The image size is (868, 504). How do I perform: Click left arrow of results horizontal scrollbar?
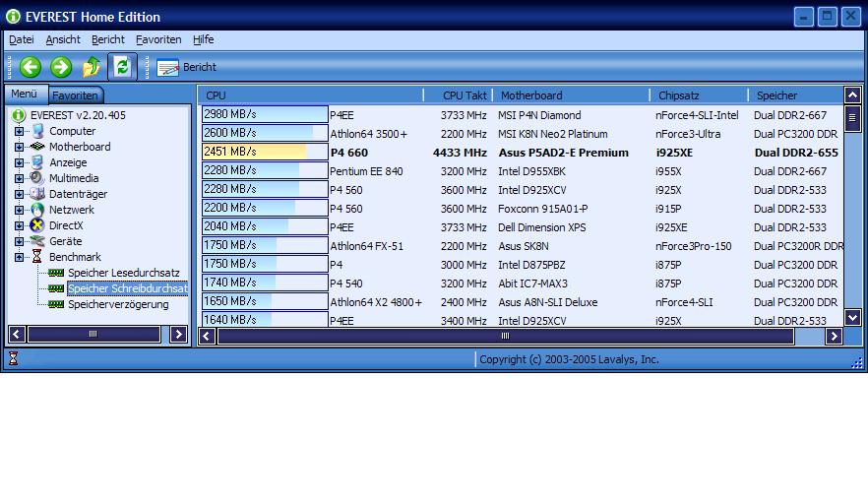[x=207, y=336]
